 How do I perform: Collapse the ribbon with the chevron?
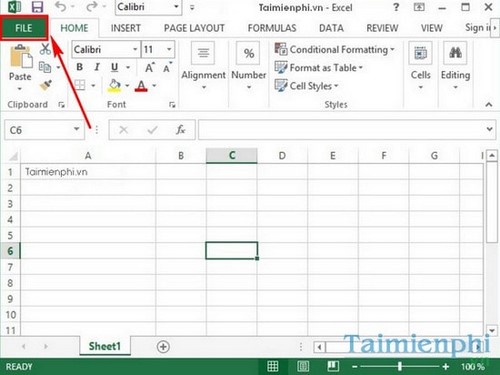pos(489,104)
